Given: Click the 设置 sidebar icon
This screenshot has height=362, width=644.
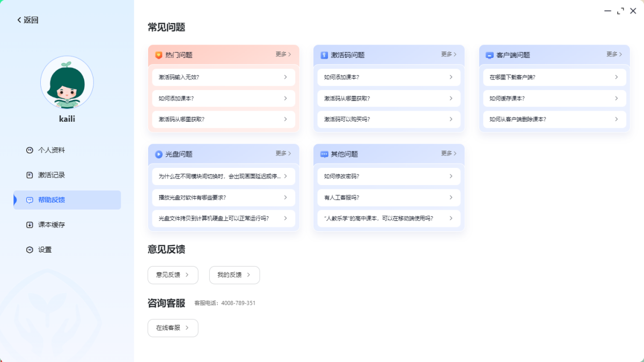Looking at the screenshot, I should [x=30, y=250].
